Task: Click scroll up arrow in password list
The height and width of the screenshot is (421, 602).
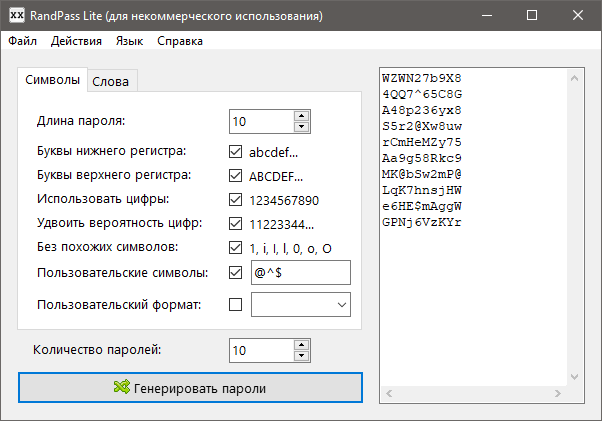Action: [x=574, y=78]
